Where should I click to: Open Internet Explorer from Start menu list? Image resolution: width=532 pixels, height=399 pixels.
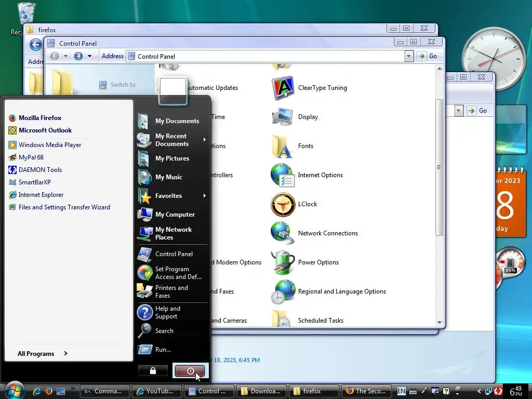[36, 195]
